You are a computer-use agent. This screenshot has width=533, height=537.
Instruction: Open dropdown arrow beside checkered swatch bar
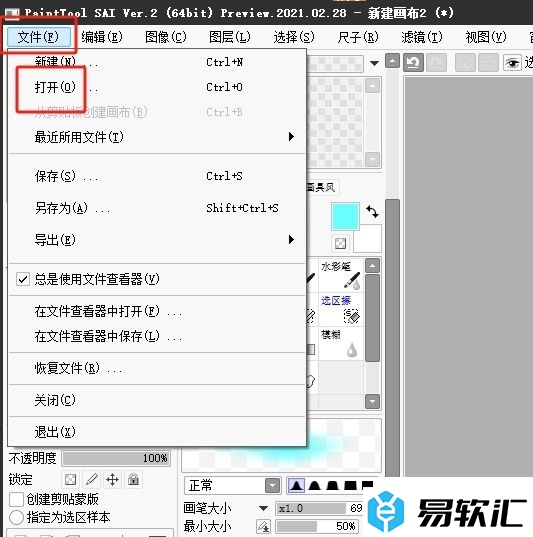pyautogui.click(x=374, y=63)
